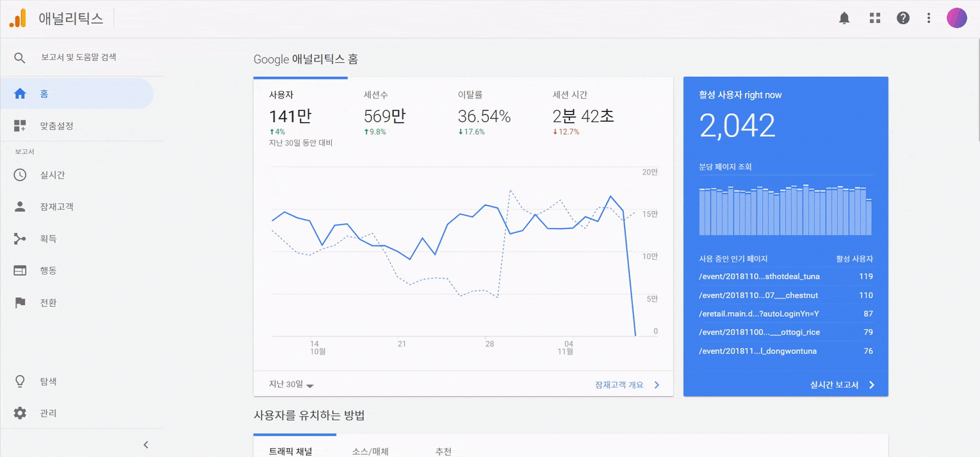Click the user profile avatar
Image resolution: width=980 pixels, height=457 pixels.
pos(957,18)
